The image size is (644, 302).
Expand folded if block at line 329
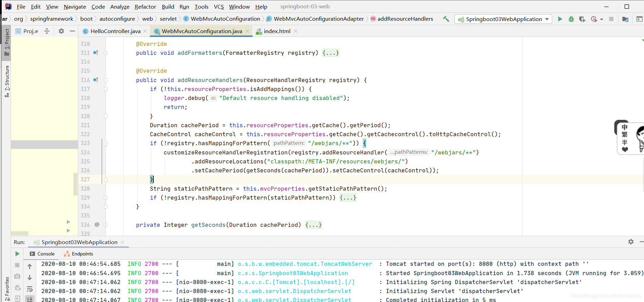(106, 198)
